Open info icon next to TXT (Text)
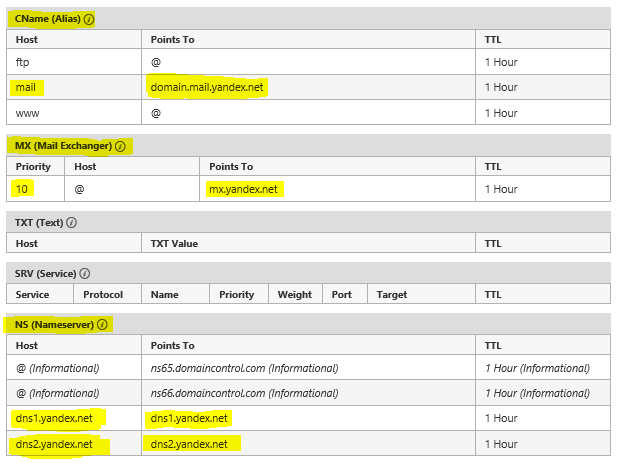 pyautogui.click(x=71, y=223)
